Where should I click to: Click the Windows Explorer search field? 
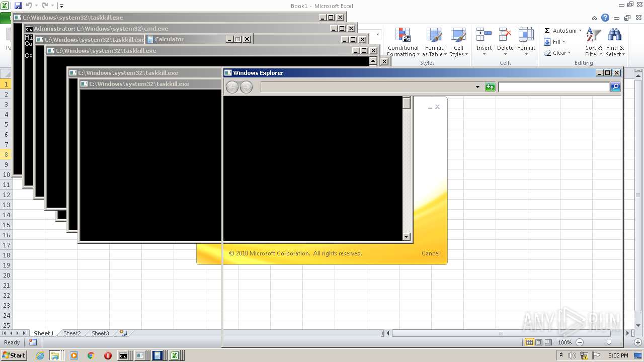pyautogui.click(x=554, y=87)
